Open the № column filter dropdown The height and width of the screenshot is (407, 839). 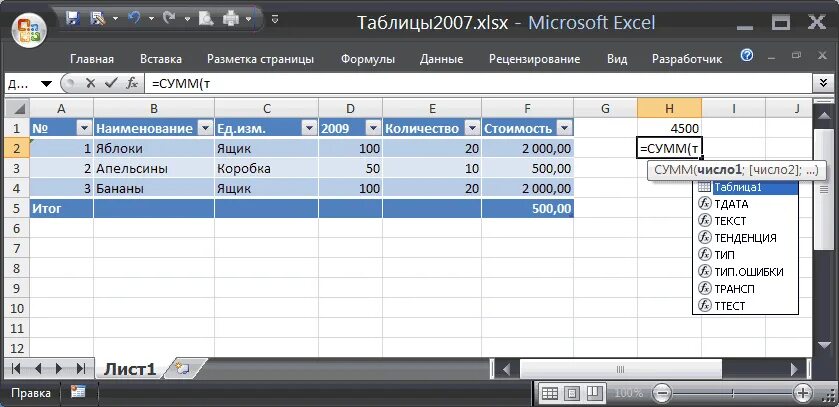point(84,128)
